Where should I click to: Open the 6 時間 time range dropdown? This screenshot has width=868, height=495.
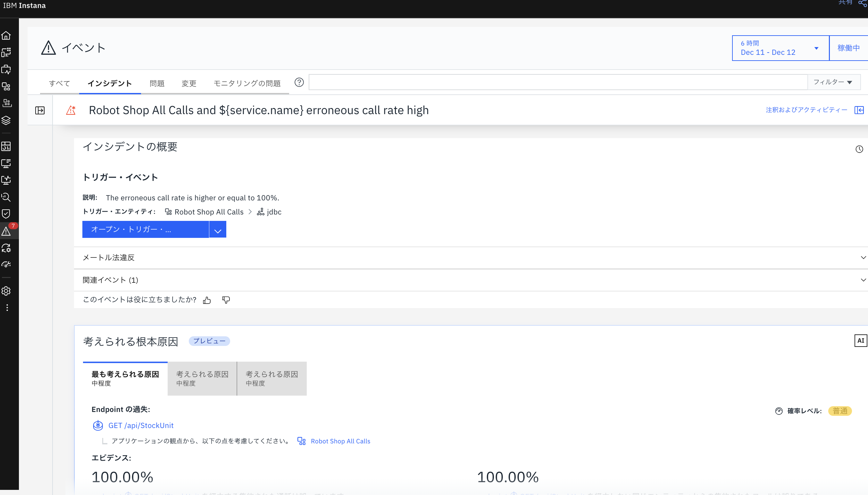click(x=780, y=48)
